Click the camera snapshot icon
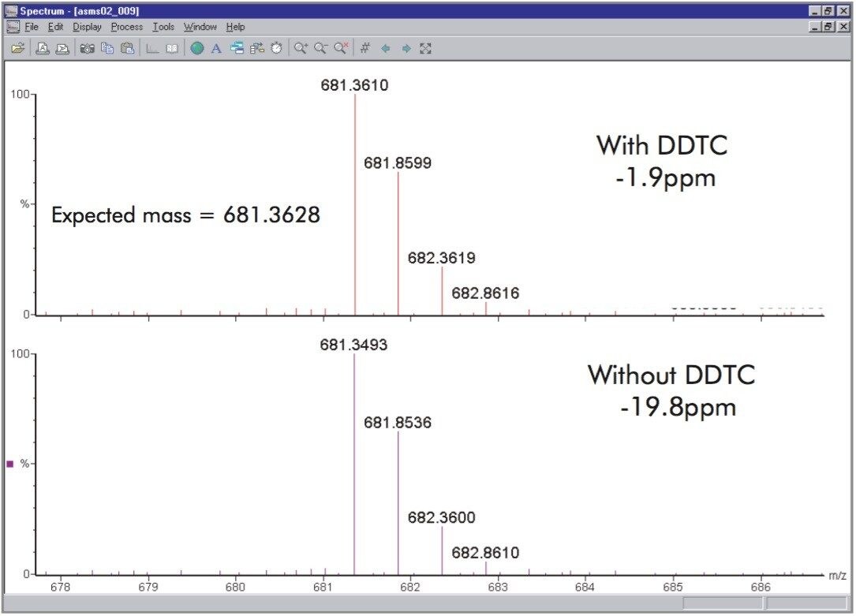 (x=87, y=49)
